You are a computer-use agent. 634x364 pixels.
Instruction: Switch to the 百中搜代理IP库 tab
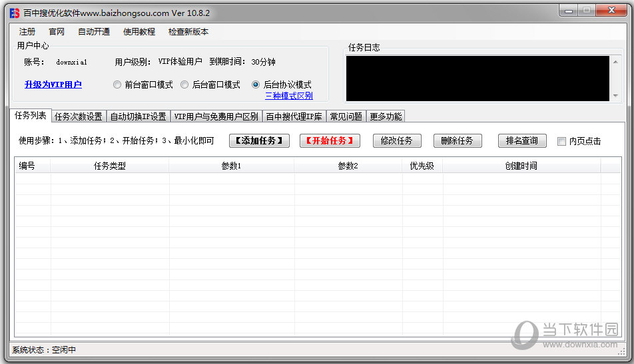pyautogui.click(x=294, y=116)
